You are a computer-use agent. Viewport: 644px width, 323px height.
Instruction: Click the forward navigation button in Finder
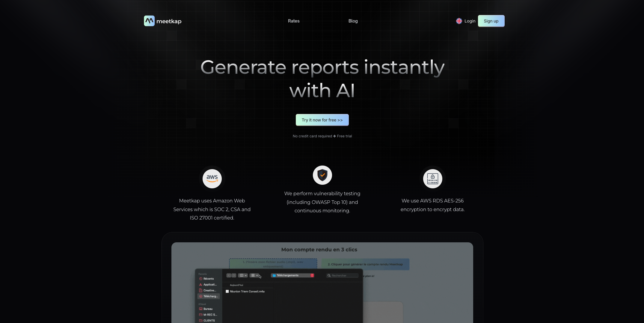click(234, 275)
